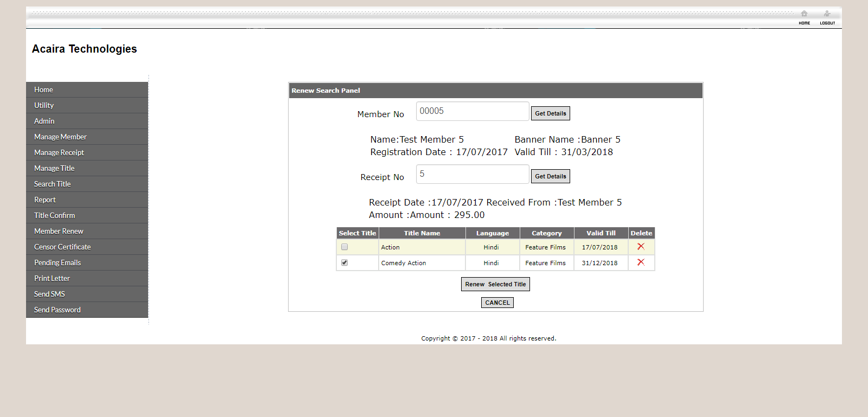Viewport: 868px width, 417px height.
Task: Click Get Details next to Member No
Action: (550, 113)
